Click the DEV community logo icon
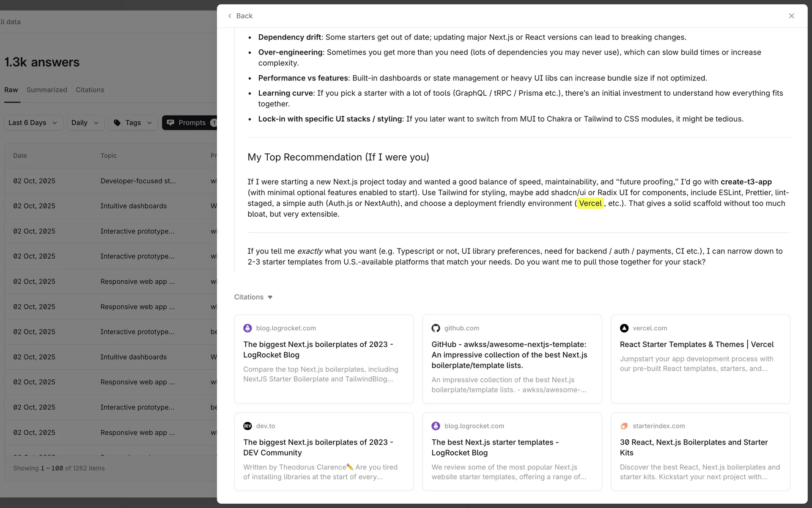 click(x=247, y=426)
